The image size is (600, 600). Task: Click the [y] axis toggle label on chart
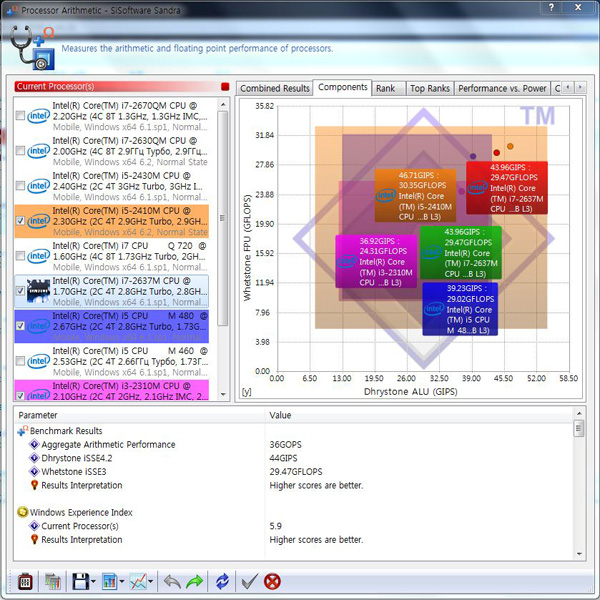click(x=247, y=392)
